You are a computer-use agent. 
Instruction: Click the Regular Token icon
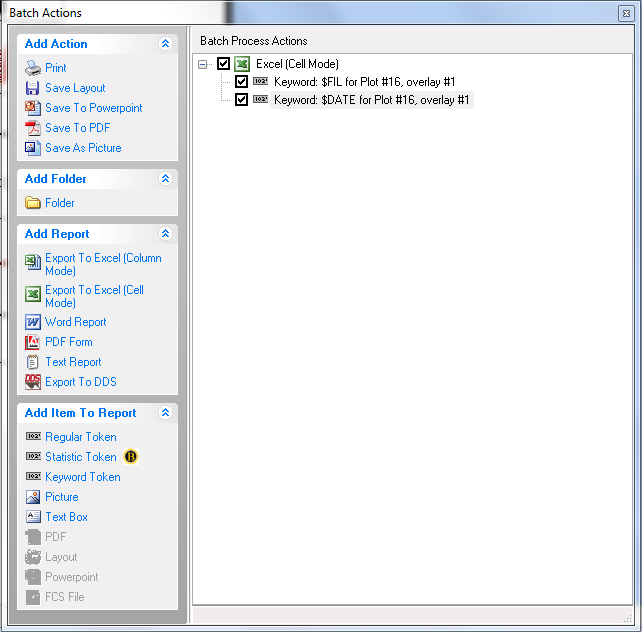tap(33, 436)
